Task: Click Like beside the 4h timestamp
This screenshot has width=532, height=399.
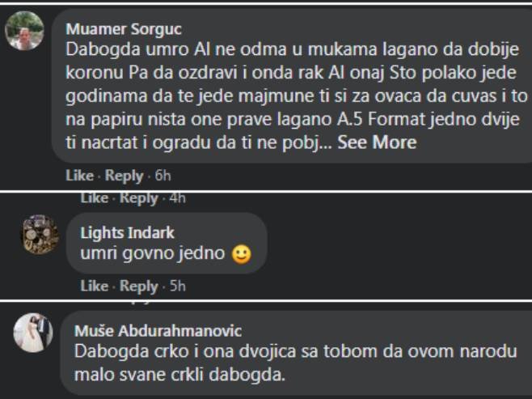Action: click(x=94, y=198)
